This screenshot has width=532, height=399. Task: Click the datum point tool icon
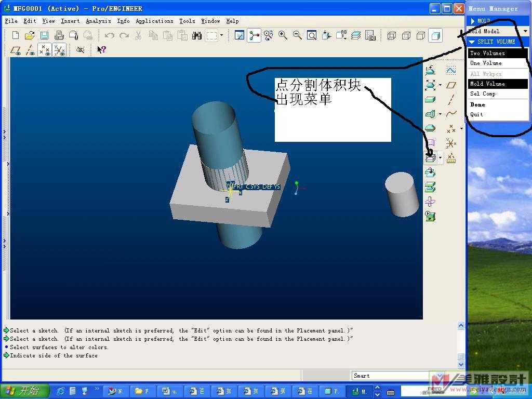pyautogui.click(x=451, y=129)
